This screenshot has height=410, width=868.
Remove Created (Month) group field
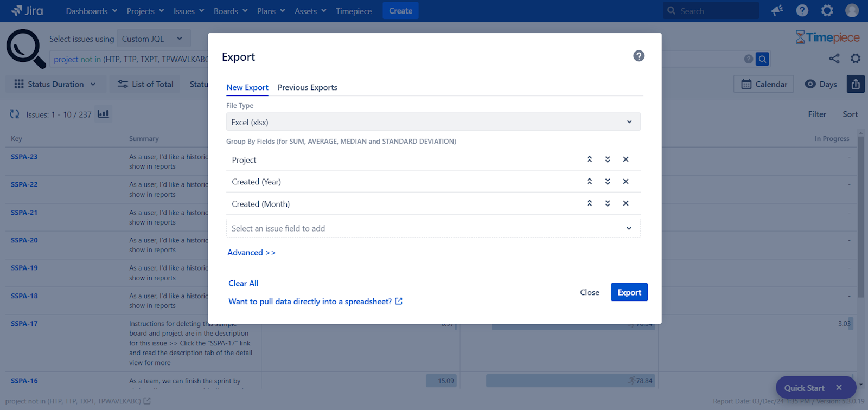pyautogui.click(x=626, y=203)
